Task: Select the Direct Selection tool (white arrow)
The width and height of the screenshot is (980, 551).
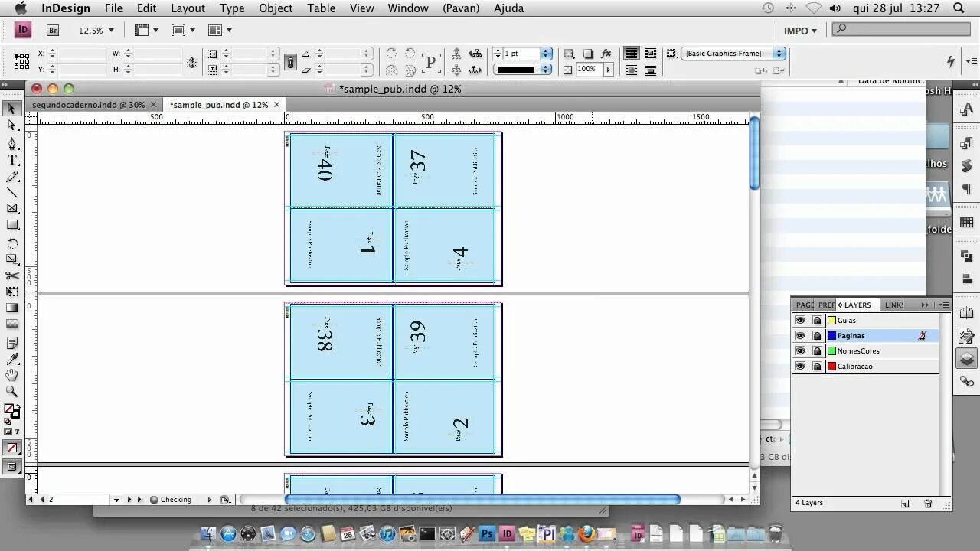Action: [12, 126]
